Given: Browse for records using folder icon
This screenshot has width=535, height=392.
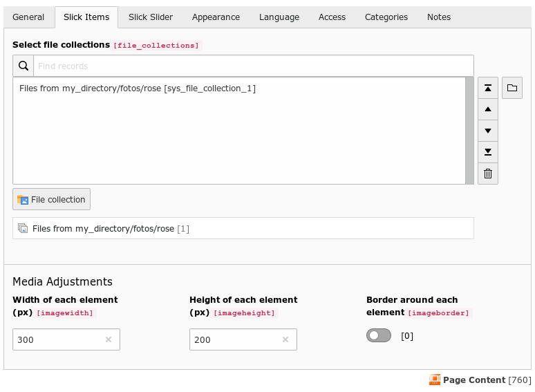Looking at the screenshot, I should [x=511, y=88].
